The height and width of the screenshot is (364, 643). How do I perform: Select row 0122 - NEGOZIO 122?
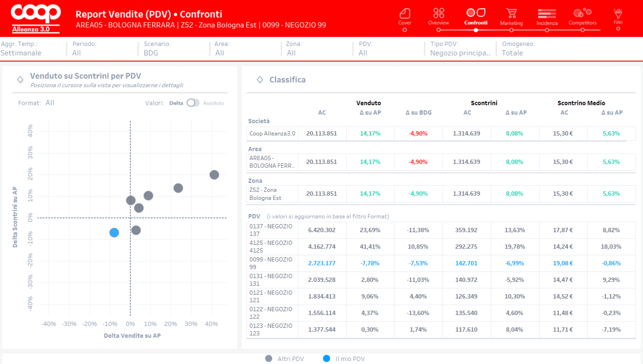441,313
